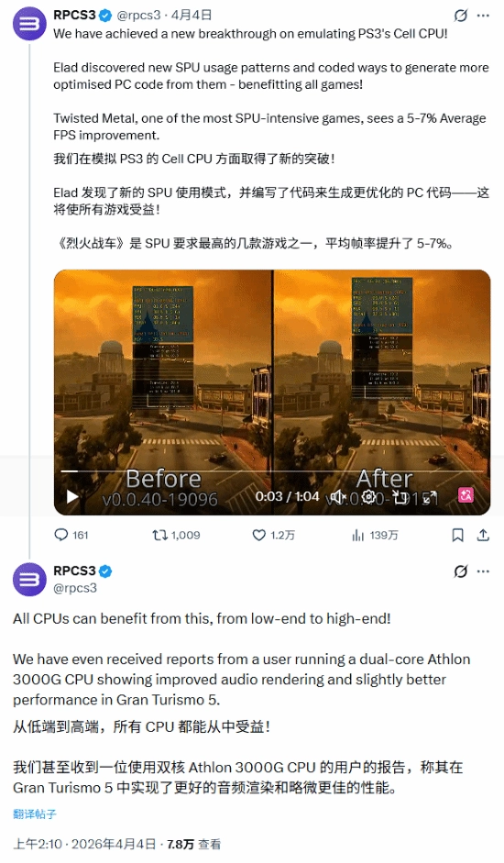Open video settings gear
Screen dimensions: 504x863
tap(369, 497)
